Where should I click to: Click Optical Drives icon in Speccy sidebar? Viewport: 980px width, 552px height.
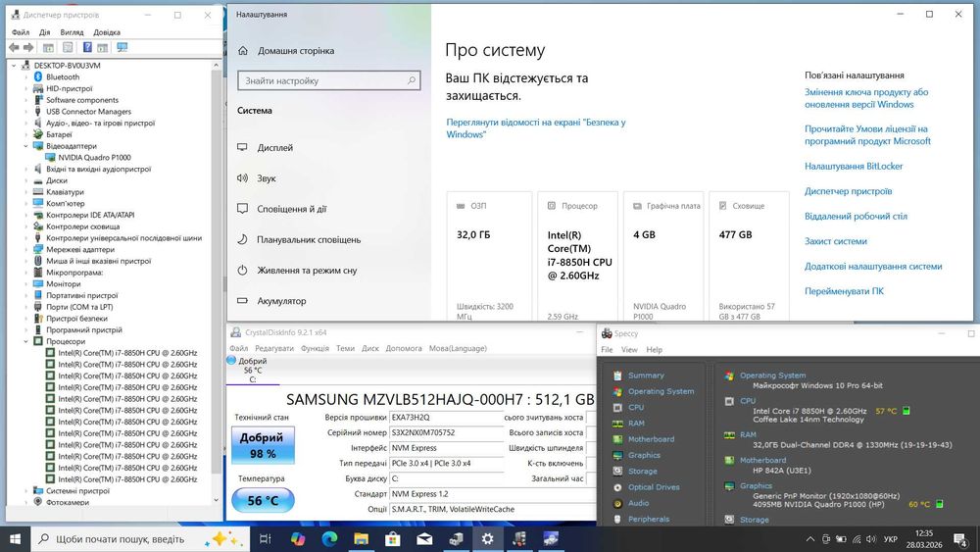(617, 487)
